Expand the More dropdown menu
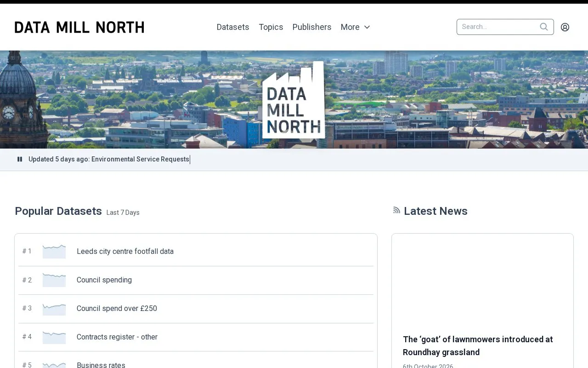The width and height of the screenshot is (588, 368). [x=356, y=27]
